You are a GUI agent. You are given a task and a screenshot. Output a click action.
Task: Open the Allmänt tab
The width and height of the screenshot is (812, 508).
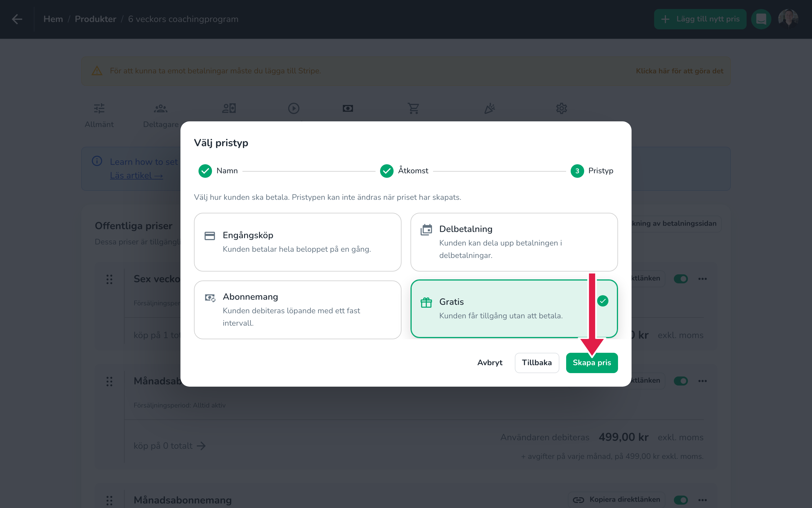pyautogui.click(x=99, y=115)
